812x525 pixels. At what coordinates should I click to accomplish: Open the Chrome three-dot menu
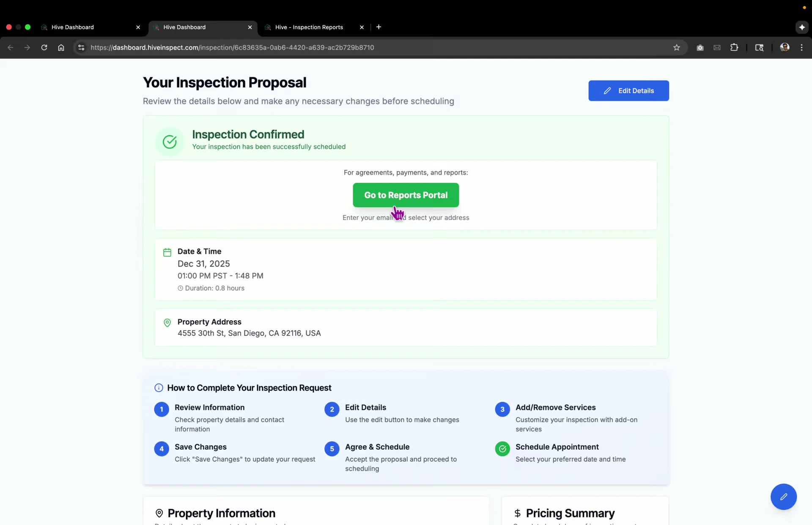coord(801,47)
